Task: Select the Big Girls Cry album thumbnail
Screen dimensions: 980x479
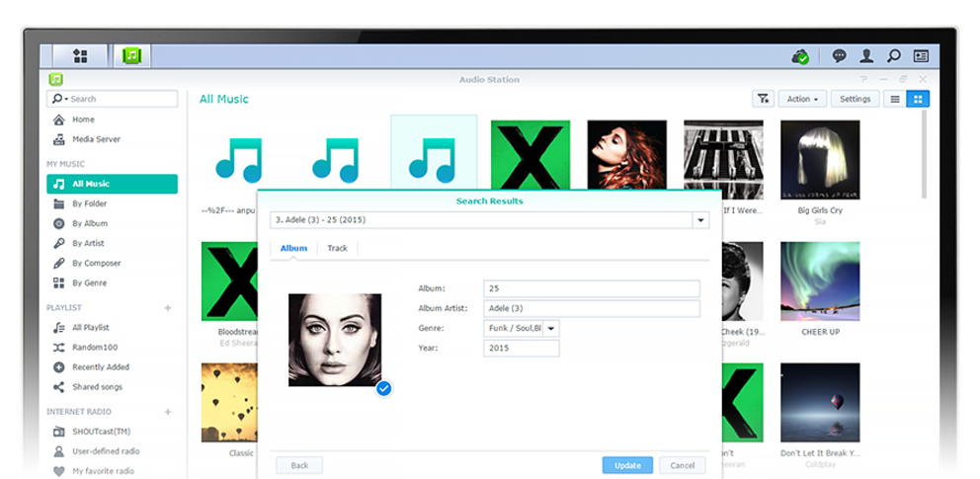Action: point(820,160)
